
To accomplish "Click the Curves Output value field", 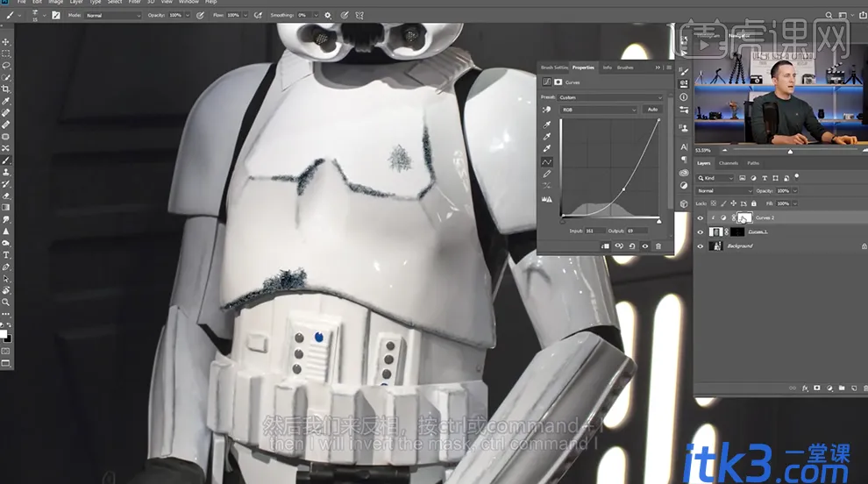I will [637, 231].
